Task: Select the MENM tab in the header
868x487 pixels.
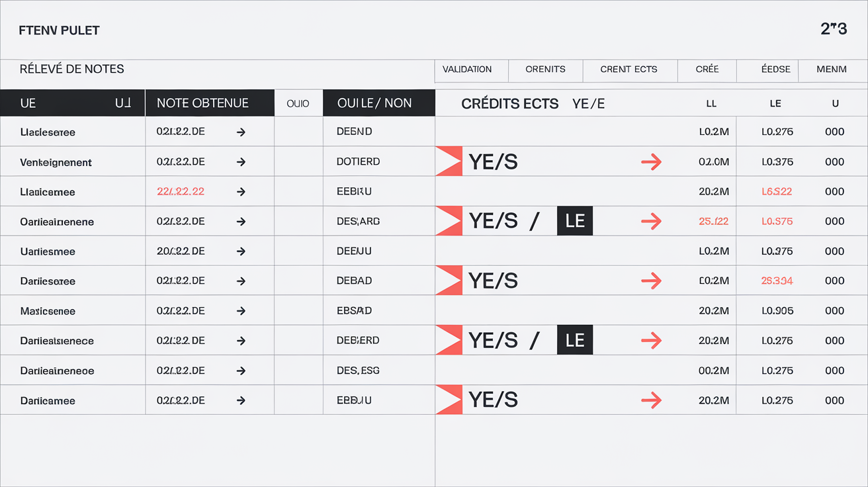Action: (x=832, y=69)
